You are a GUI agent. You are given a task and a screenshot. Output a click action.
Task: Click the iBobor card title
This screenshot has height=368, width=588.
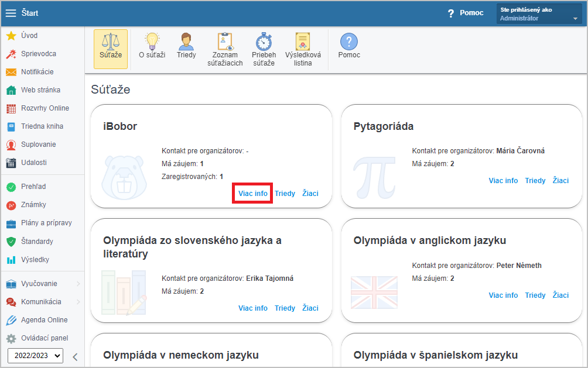click(x=120, y=126)
